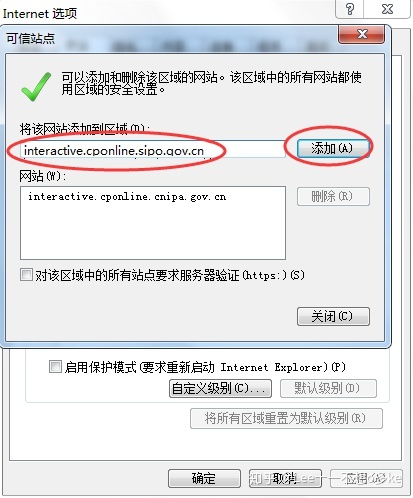Click the green checkmark zone icon
413x498 pixels.
click(x=36, y=87)
